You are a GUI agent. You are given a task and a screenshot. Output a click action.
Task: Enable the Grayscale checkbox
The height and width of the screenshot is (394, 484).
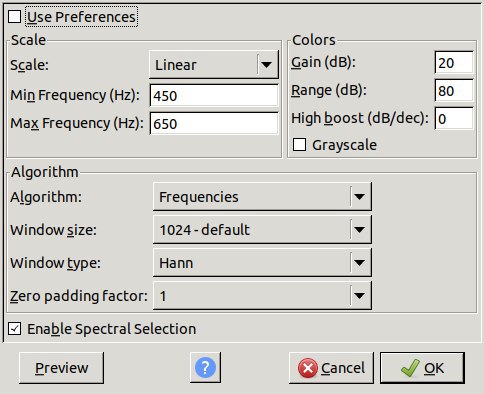(x=299, y=145)
